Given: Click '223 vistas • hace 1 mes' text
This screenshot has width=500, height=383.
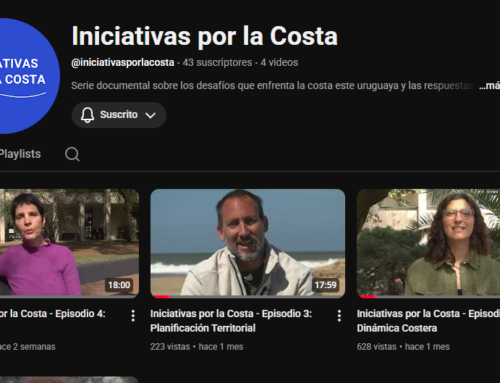Looking at the screenshot, I should (197, 347).
